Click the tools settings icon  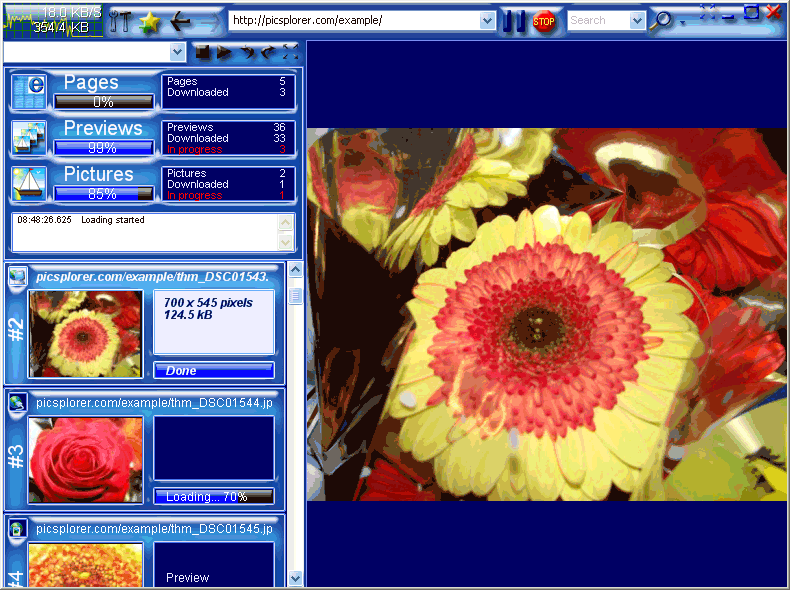120,21
